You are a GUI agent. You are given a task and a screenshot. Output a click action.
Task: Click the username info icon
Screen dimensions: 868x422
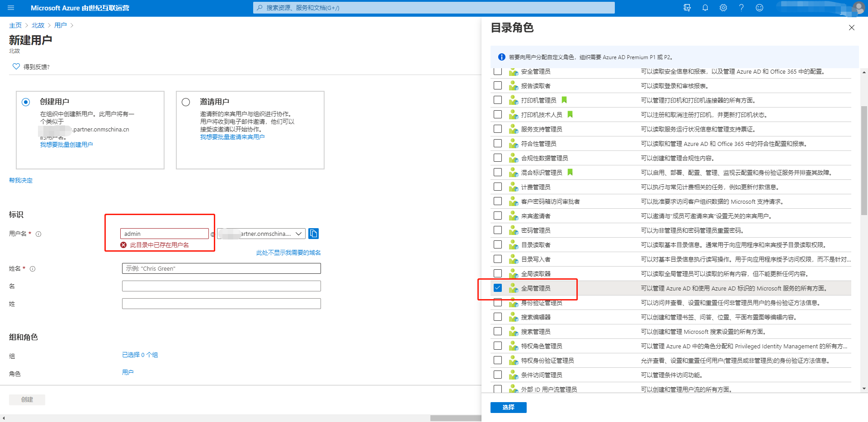[38, 234]
